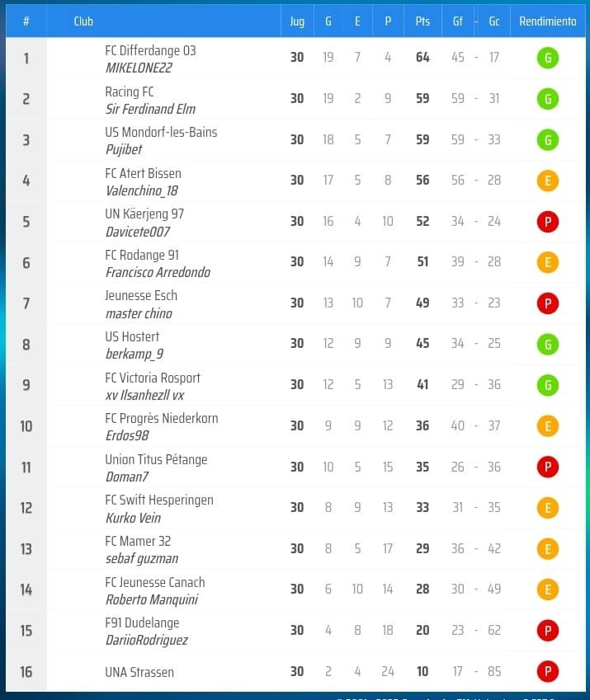Open the Union Titus Pétange club page
590x700 pixels.
(x=156, y=459)
